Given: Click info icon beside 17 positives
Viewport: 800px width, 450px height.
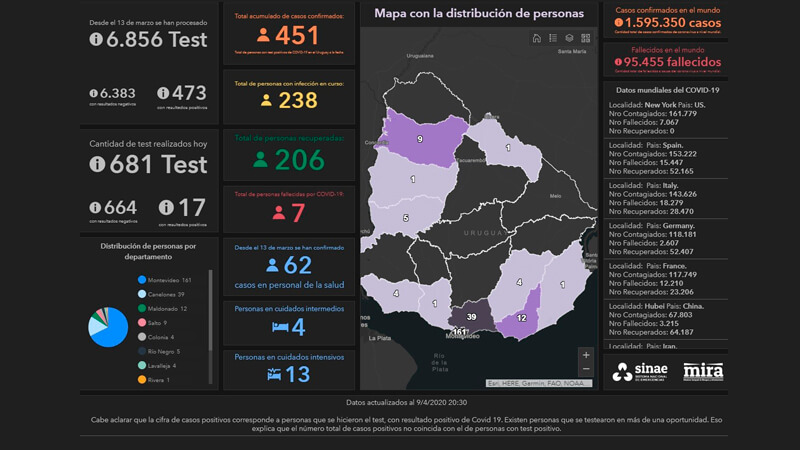Looking at the screenshot, I should (166, 207).
